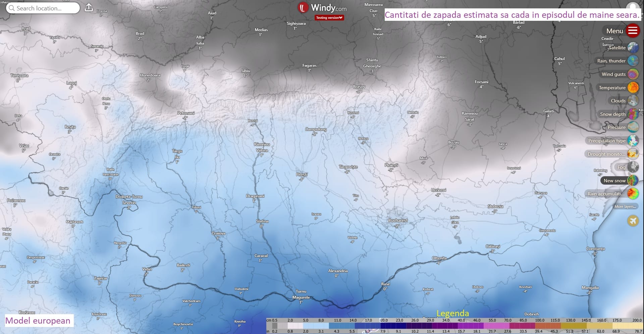This screenshot has height=334, width=644.
Task: Select the Rain, thunder layer icon
Action: point(633,61)
